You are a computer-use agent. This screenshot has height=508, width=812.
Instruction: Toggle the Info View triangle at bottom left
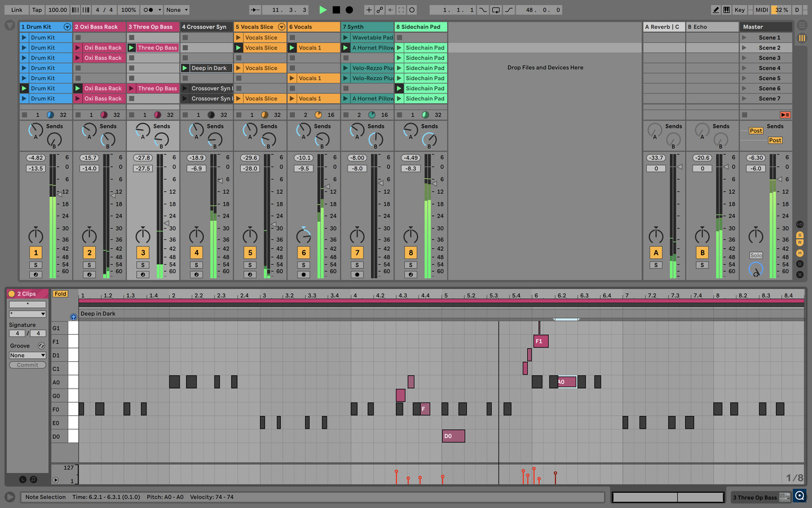[x=10, y=497]
